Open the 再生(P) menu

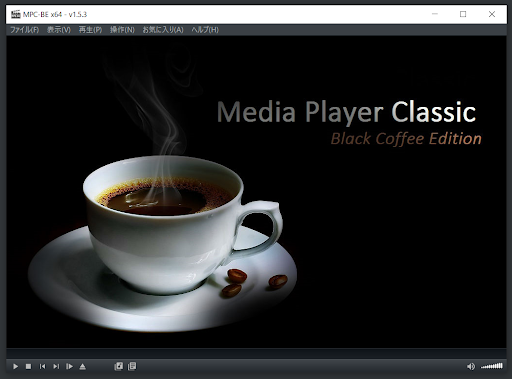(x=90, y=30)
